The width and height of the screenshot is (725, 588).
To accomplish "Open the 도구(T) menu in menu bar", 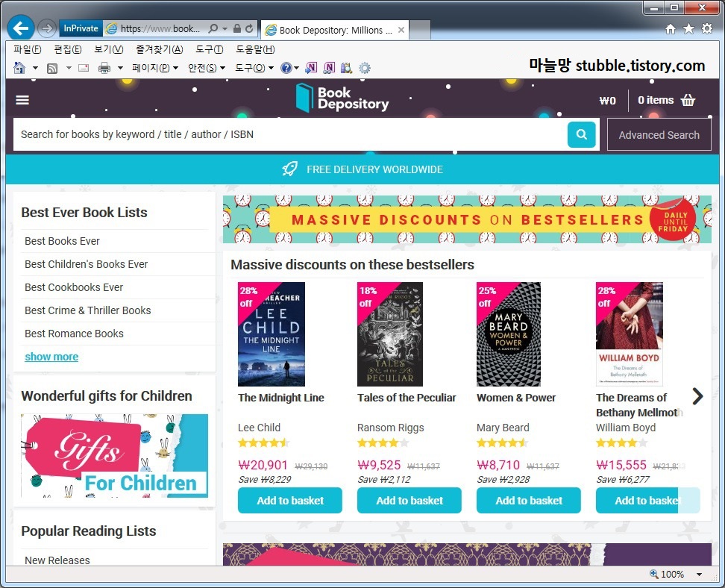I will [210, 49].
